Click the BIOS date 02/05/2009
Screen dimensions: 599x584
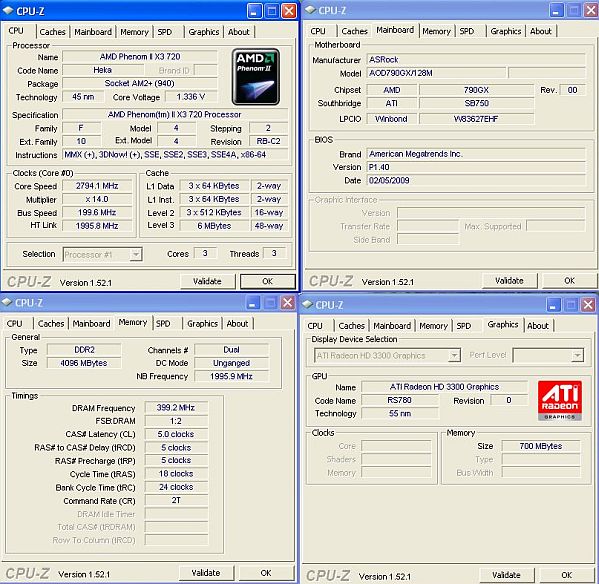point(476,180)
